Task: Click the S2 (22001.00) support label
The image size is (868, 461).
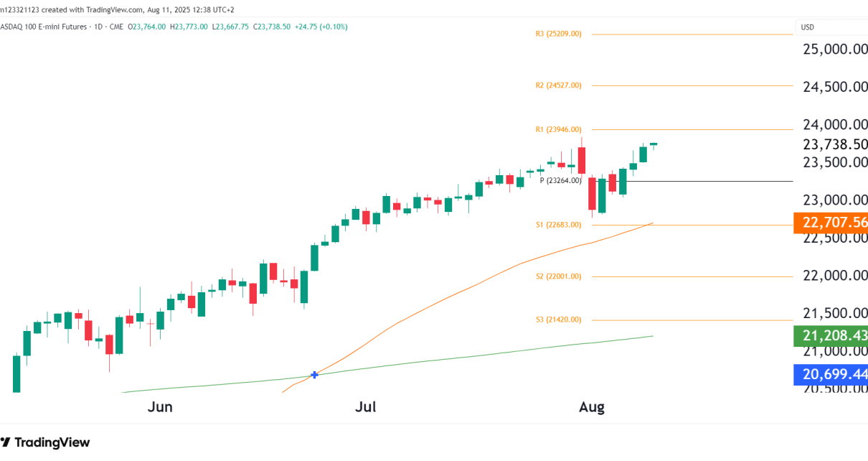Action: [x=558, y=276]
